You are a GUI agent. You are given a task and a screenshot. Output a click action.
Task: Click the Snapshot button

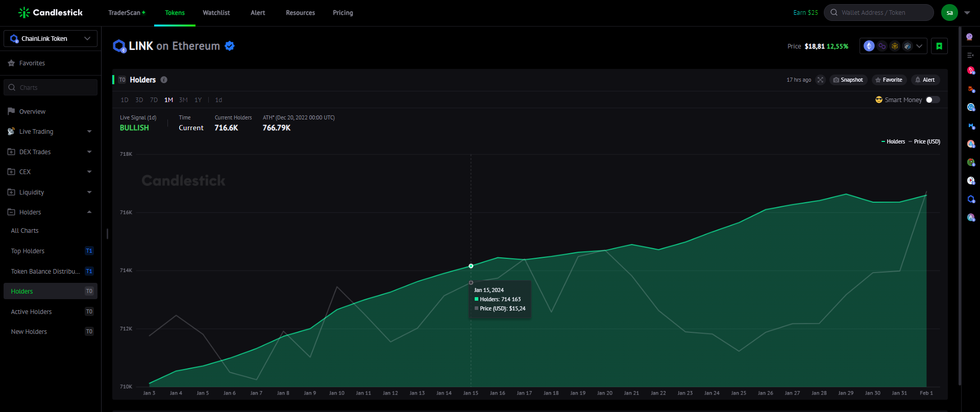click(x=848, y=80)
